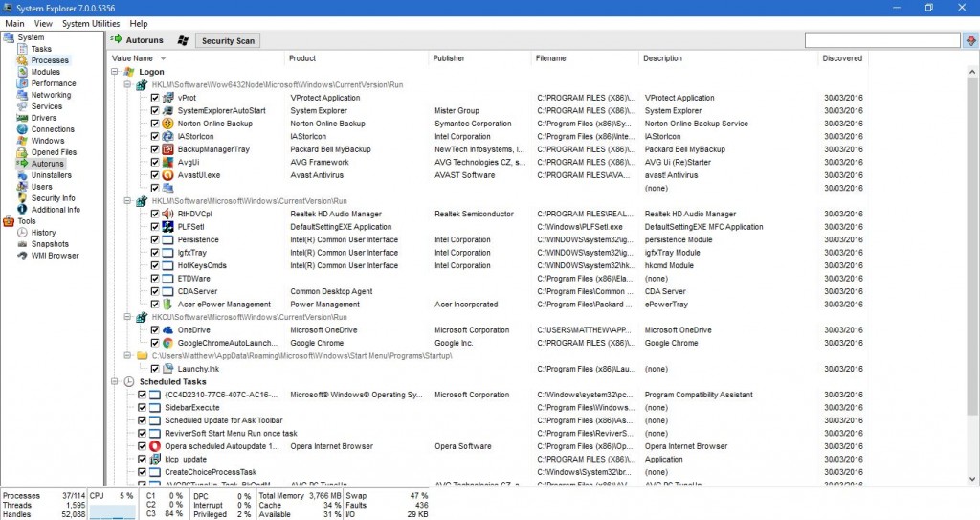Sort by Publisher column header
The image size is (980, 520).
point(479,58)
